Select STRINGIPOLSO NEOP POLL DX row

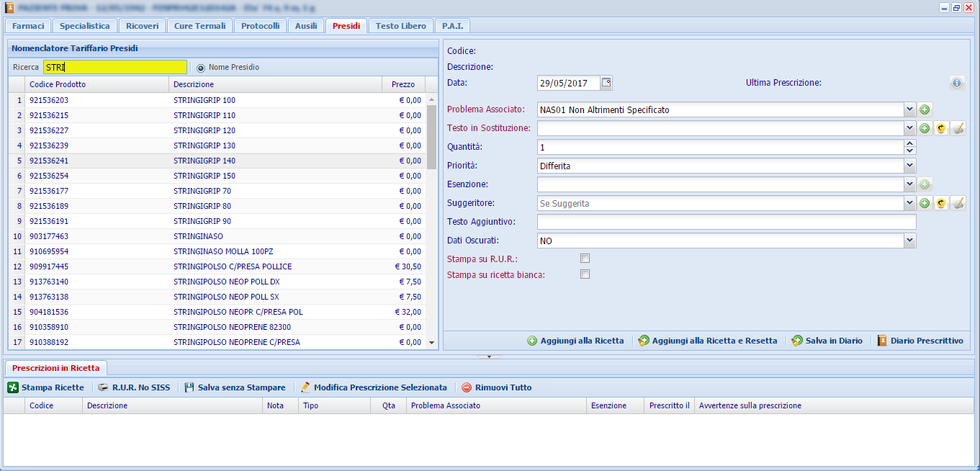217,282
